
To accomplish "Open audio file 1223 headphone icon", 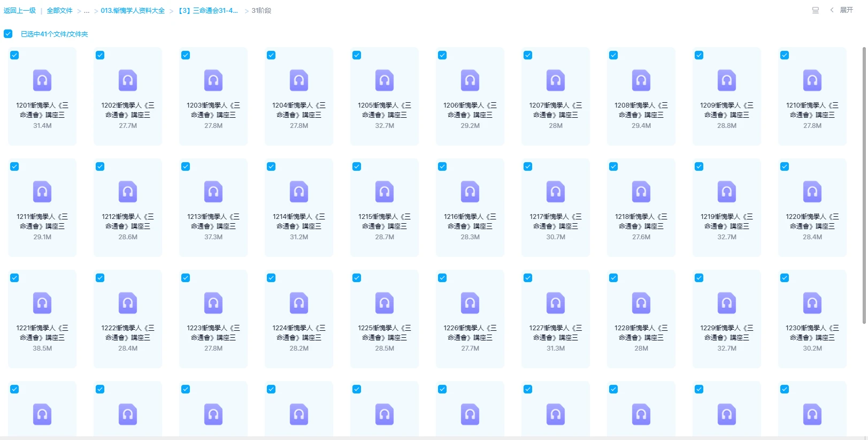I will tap(213, 303).
